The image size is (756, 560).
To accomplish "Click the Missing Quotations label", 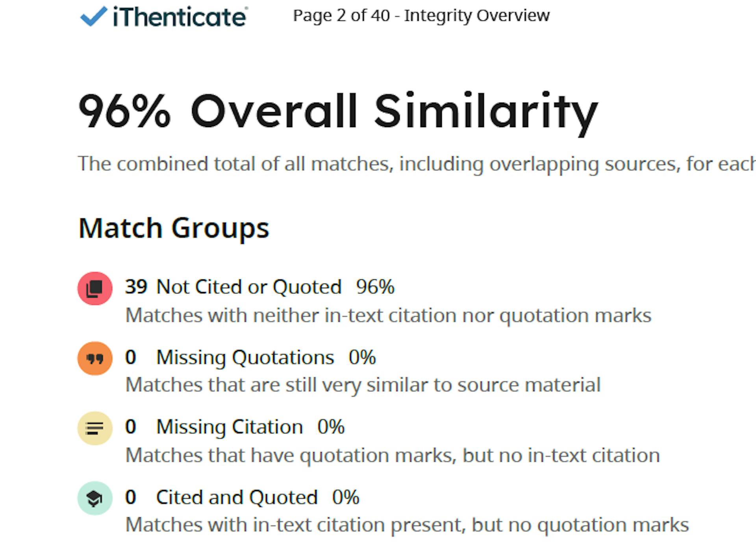I will [245, 357].
